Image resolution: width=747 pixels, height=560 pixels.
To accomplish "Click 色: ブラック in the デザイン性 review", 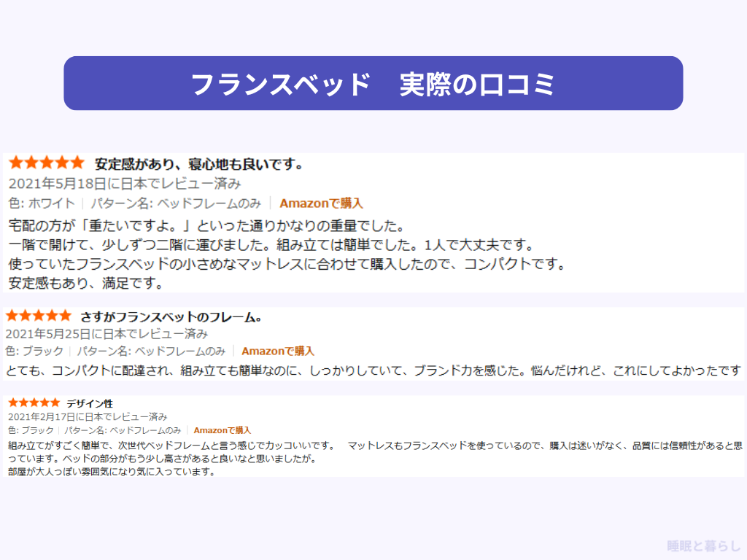I will [x=31, y=430].
